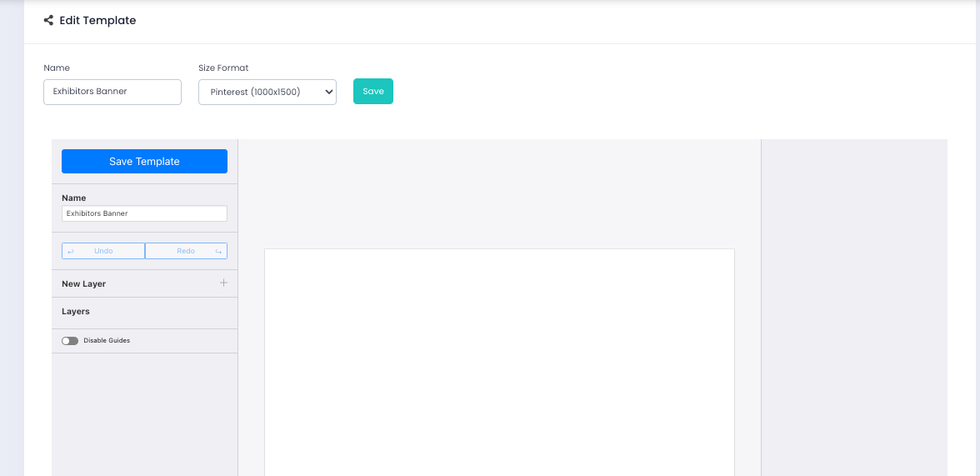
Task: Expand the New Layer section
Action: click(84, 284)
